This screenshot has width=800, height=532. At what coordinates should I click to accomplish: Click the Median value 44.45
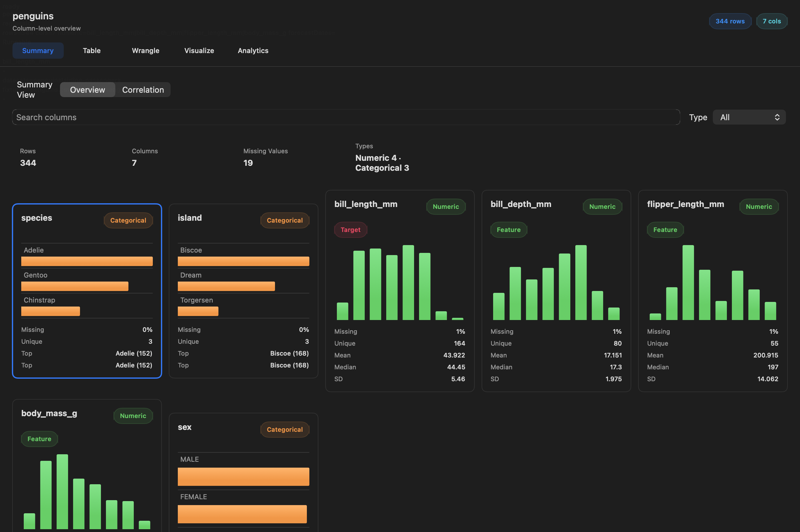tap(456, 367)
